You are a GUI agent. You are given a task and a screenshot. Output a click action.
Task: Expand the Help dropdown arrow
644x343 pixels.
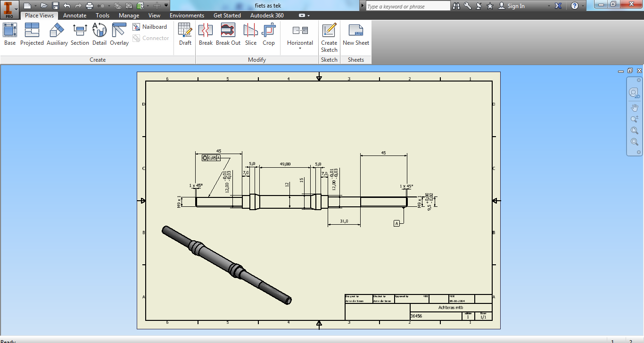click(584, 6)
